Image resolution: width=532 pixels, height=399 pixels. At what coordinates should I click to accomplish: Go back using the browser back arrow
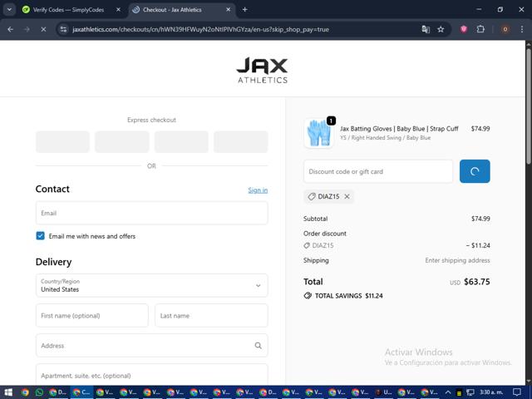pos(10,30)
